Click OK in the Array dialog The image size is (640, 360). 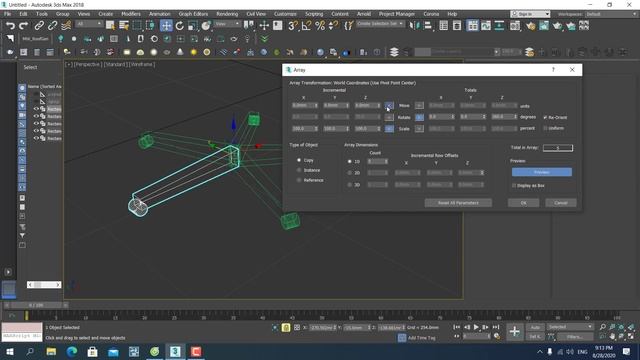click(523, 203)
